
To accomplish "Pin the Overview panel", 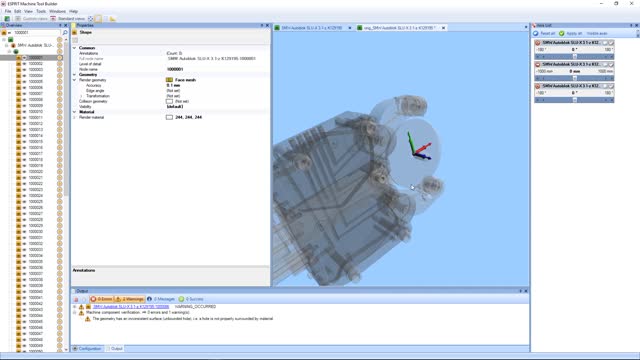I will 60,25.
